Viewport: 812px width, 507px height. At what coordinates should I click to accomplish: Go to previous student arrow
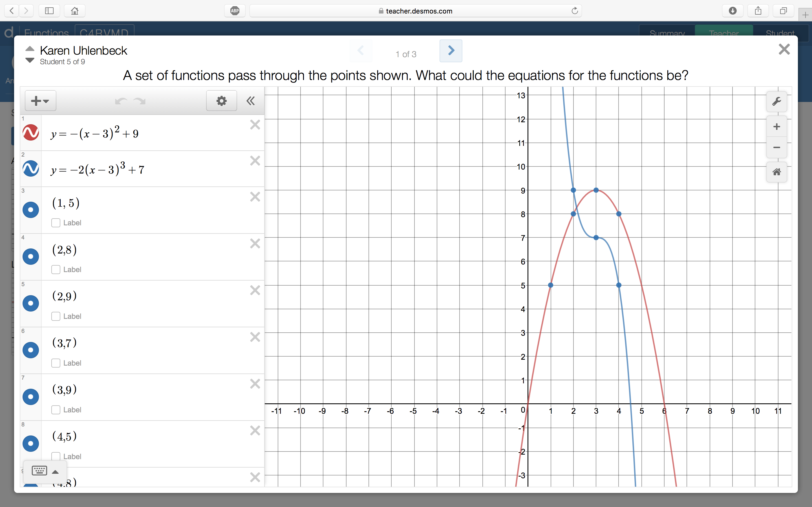tap(30, 49)
